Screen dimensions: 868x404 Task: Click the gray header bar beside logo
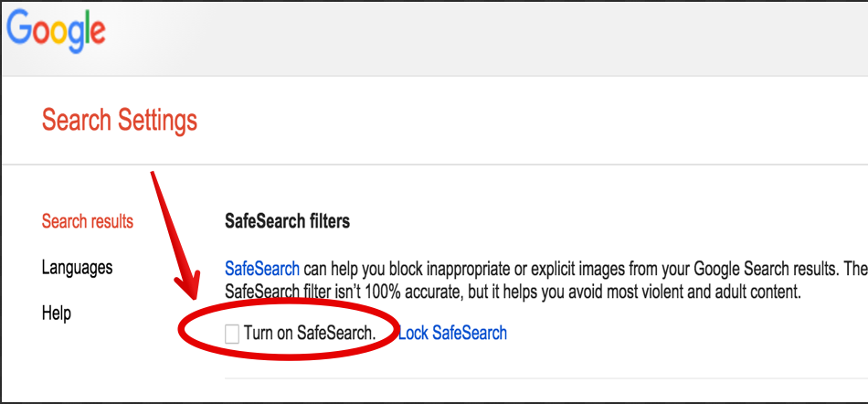point(487,38)
